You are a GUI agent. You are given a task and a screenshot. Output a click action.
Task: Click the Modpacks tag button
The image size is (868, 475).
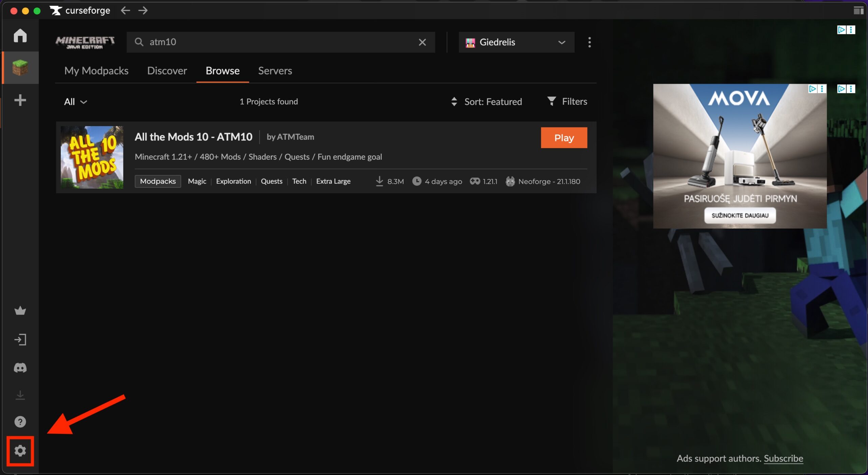158,181
